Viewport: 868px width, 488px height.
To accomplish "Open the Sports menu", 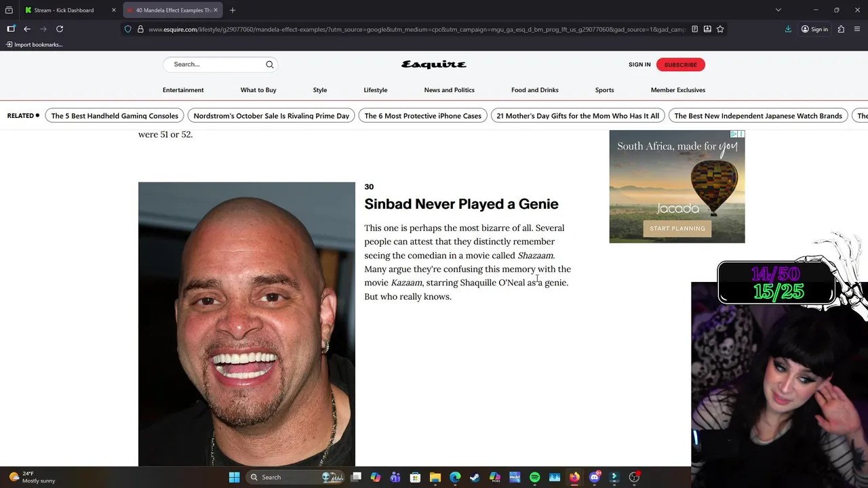I will [x=604, y=90].
